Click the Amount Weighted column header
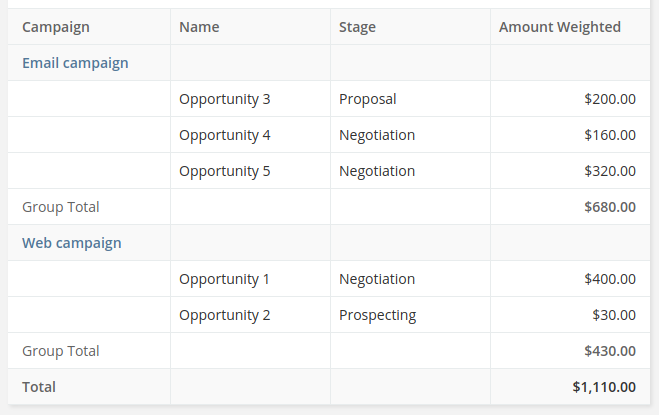The height and width of the screenshot is (415, 659). [560, 27]
